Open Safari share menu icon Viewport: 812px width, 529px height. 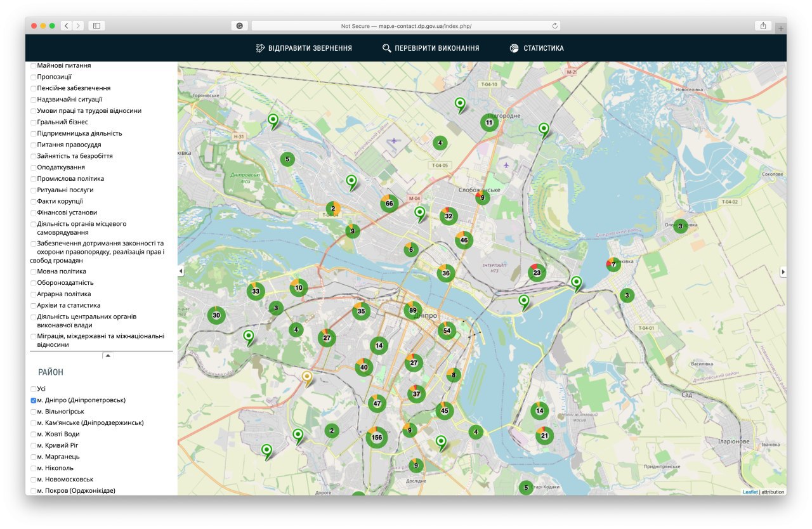click(x=763, y=26)
